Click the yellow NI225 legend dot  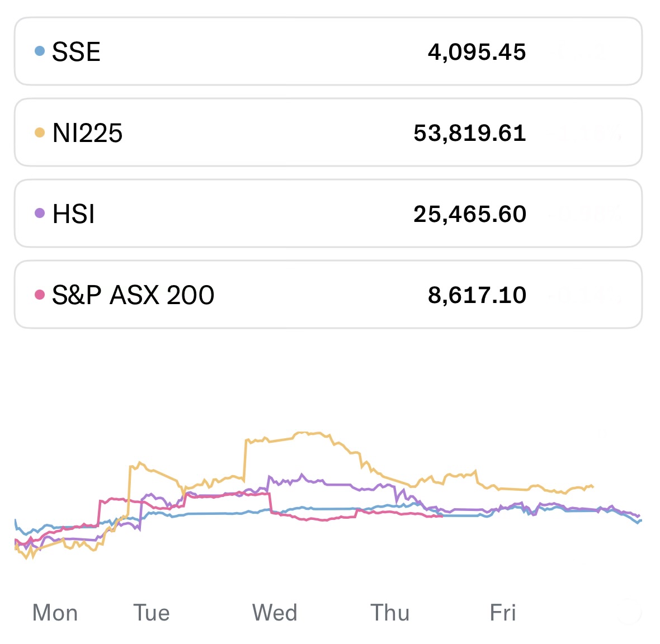(39, 132)
